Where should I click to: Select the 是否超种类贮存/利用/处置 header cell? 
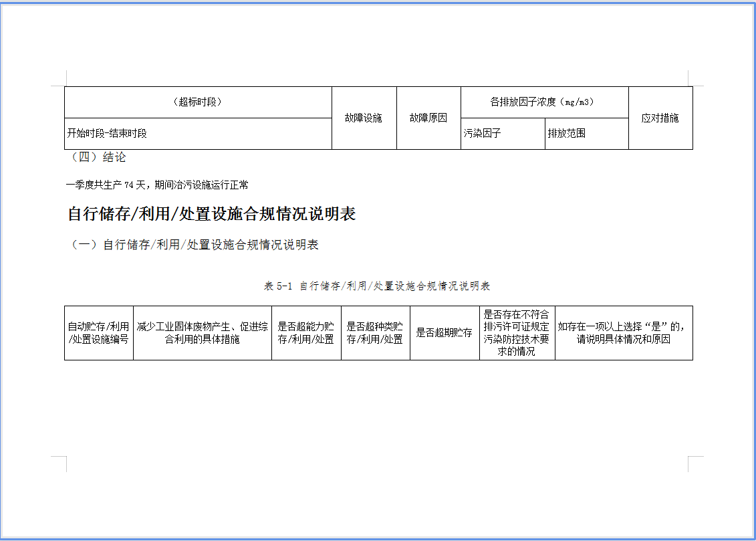[x=374, y=333]
